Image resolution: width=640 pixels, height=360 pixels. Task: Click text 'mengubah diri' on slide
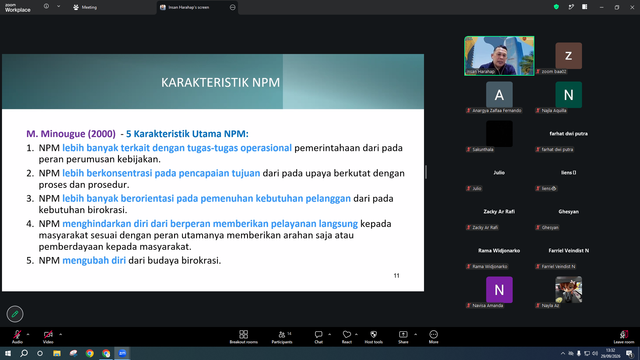[x=94, y=260]
